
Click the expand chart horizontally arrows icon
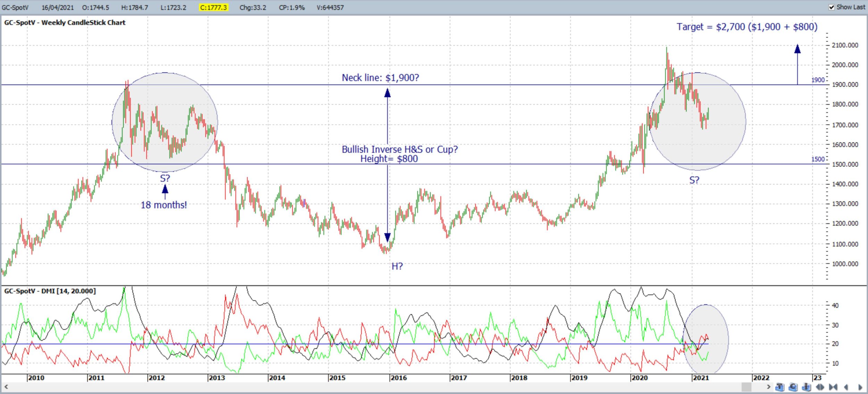point(820,387)
